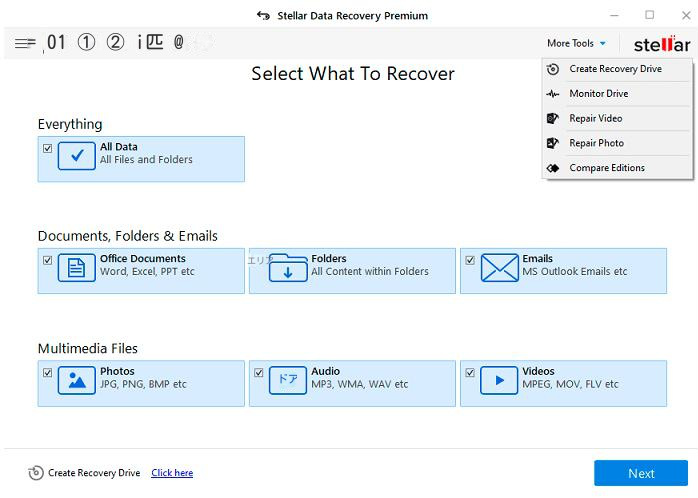The height and width of the screenshot is (498, 698).
Task: Click the "Videos" tile title text
Action: (538, 371)
